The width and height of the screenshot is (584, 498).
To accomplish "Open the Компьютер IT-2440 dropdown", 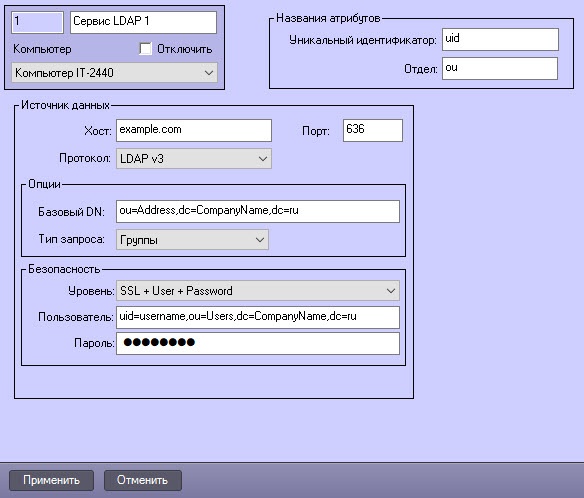I will coord(114,73).
